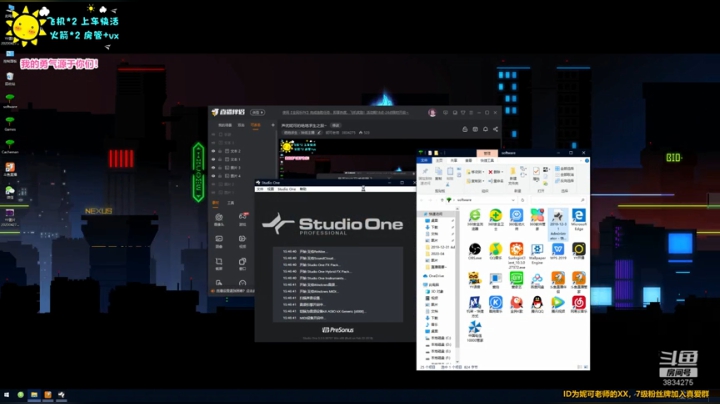Select the Cacheman desktop icon
720x404 pixels.
coord(10,144)
